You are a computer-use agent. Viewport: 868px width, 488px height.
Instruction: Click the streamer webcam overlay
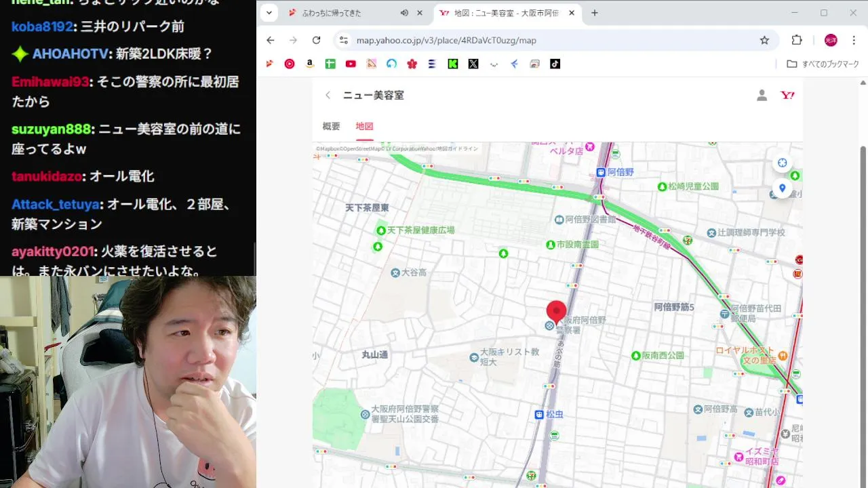pyautogui.click(x=128, y=382)
